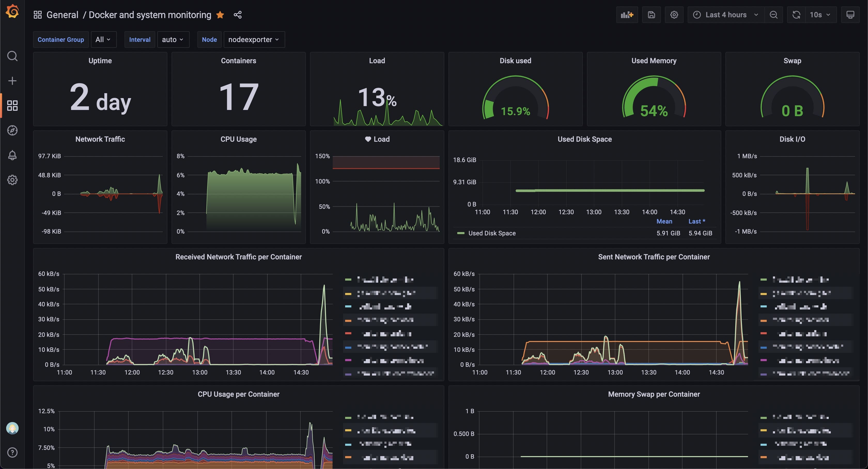
Task: Click the Grafana logo home icon
Action: [12, 12]
